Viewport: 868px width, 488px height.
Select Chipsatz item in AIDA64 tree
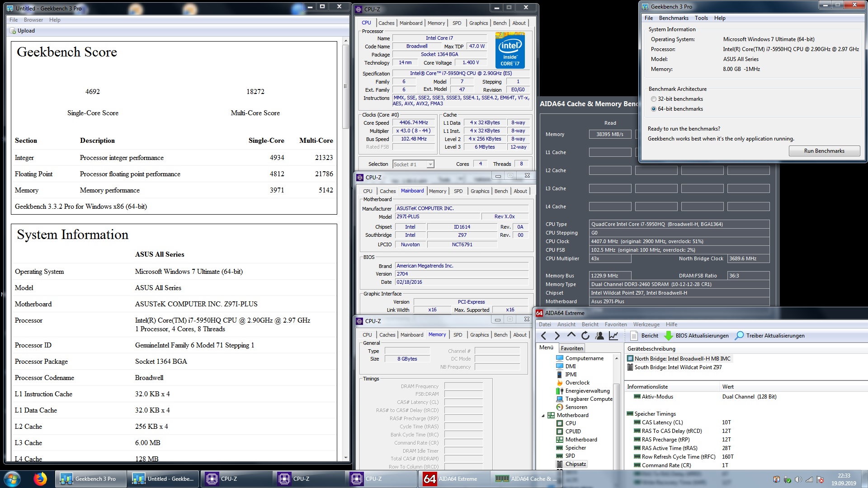pyautogui.click(x=571, y=464)
